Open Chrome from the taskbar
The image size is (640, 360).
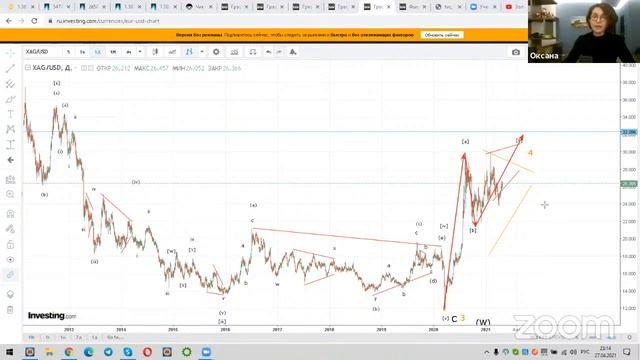click(69, 352)
